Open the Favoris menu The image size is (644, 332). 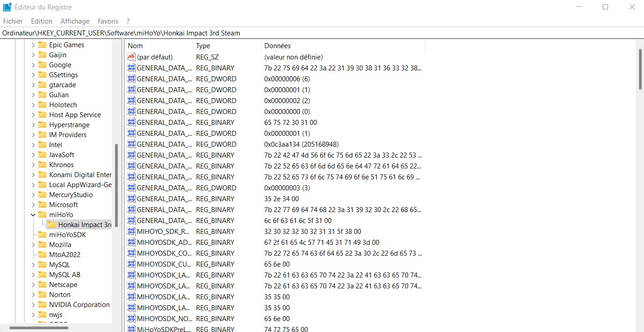pyautogui.click(x=108, y=21)
